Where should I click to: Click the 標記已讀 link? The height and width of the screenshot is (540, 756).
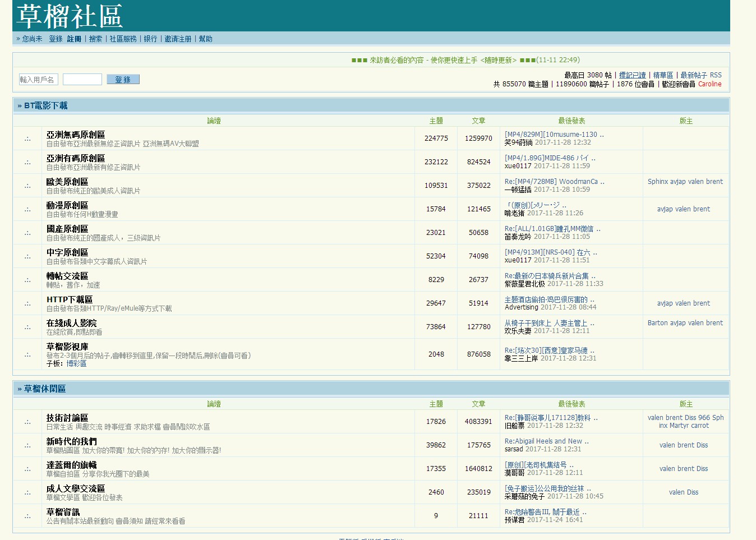click(632, 75)
